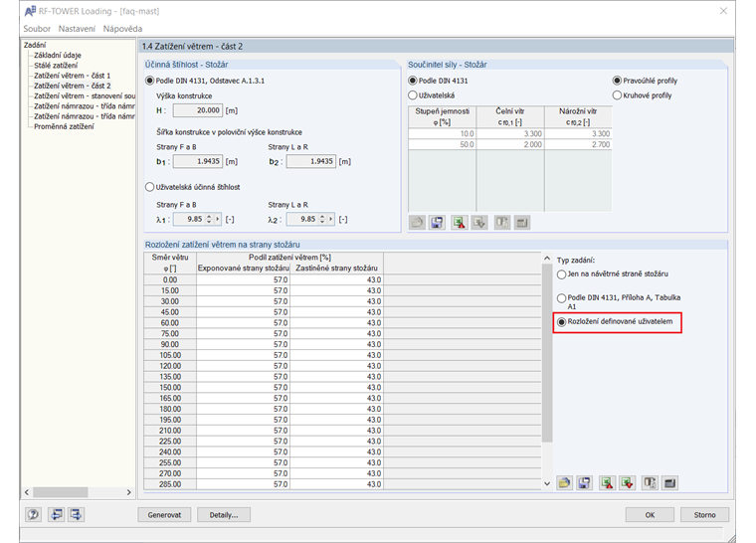
Task: Decrease λ2 value with spinner down arrow
Action: point(322,222)
